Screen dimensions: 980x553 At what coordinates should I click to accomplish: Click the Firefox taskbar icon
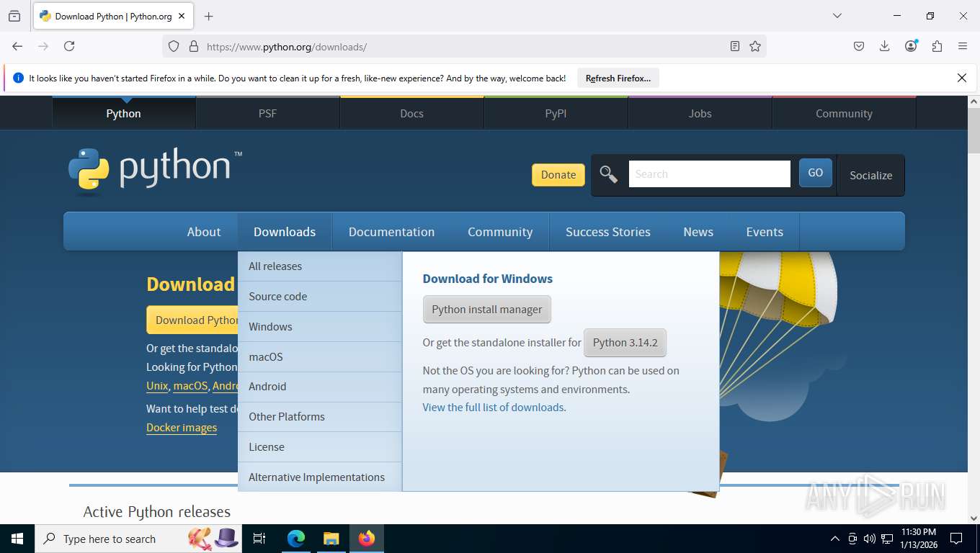(367, 539)
